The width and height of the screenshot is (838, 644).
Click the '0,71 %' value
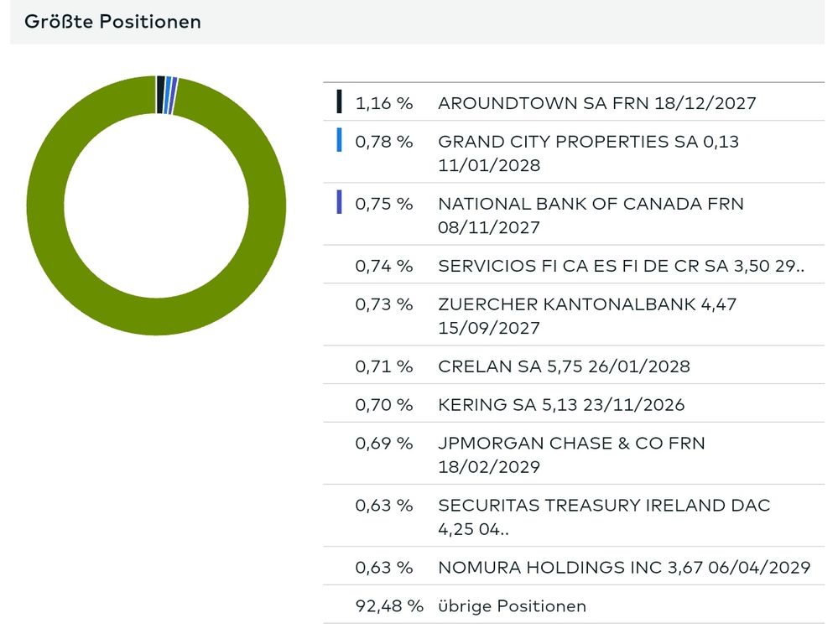(x=383, y=366)
